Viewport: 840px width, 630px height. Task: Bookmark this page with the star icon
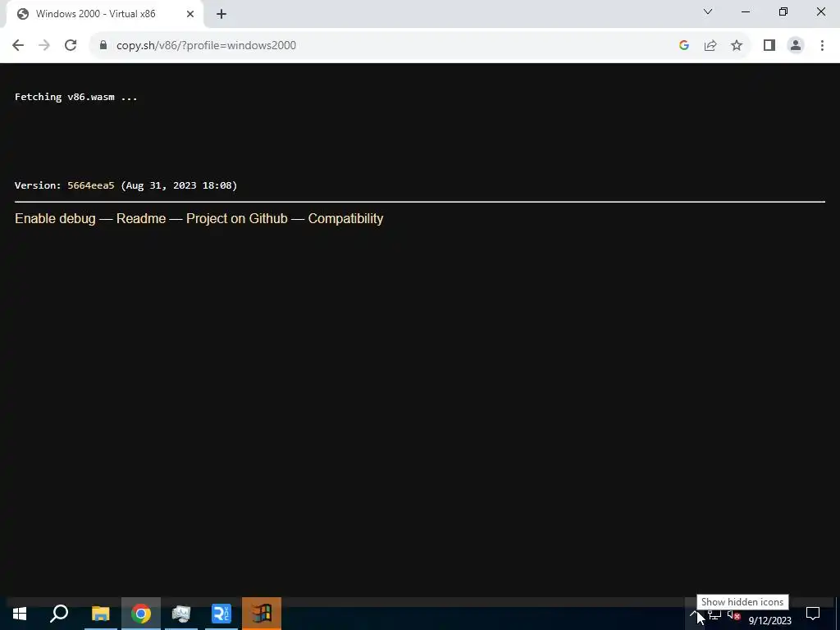737,46
